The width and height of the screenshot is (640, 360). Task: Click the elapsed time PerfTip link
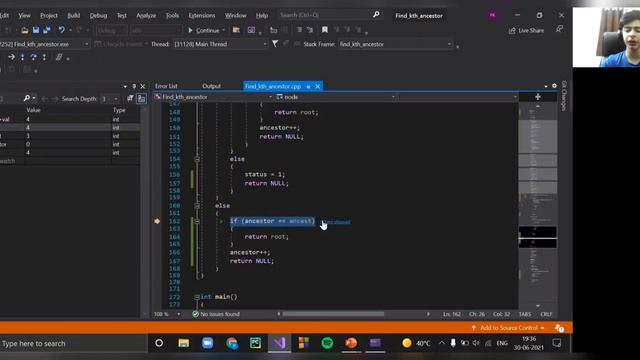tap(337, 222)
